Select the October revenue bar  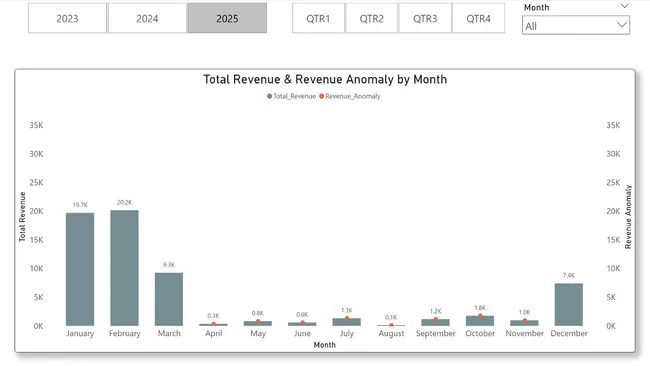[x=480, y=321]
